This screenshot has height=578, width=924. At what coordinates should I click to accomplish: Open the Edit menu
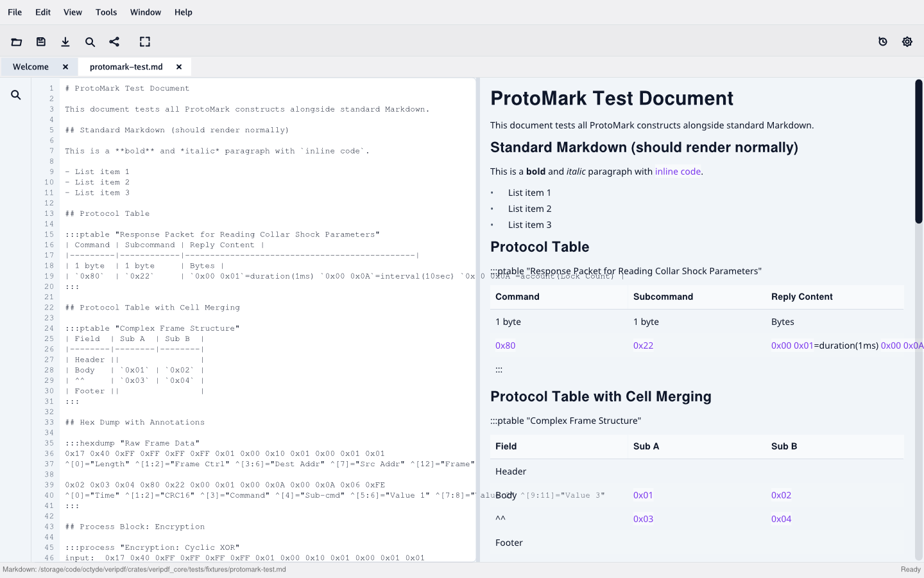tap(43, 12)
